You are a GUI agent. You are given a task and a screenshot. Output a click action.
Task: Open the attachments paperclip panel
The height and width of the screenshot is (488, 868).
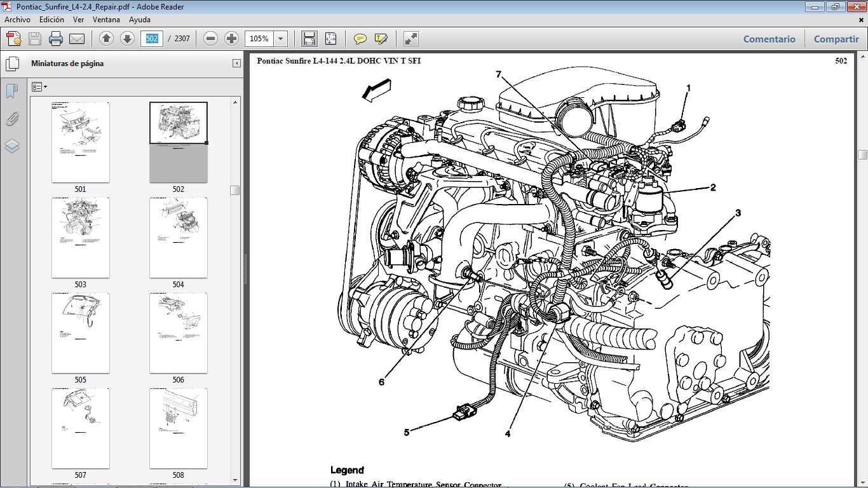coord(12,119)
